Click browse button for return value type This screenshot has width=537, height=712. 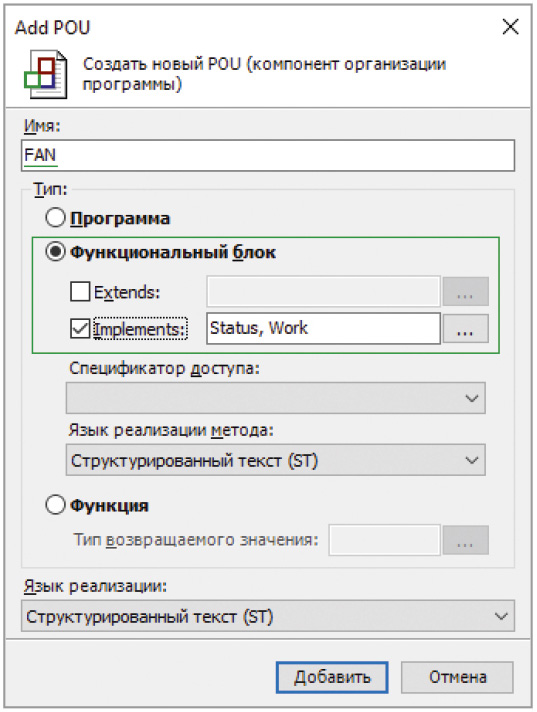(465, 540)
